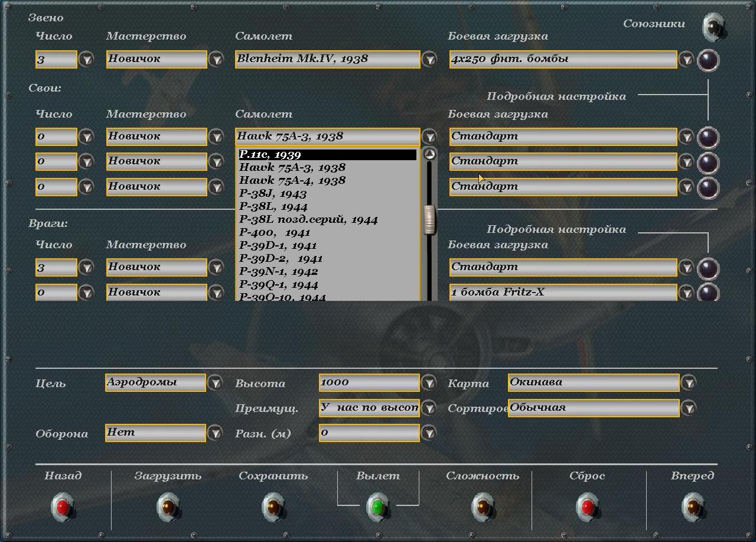Viewport: 756px width, 542px height.
Task: Open detailed setup lamp for Hawk 75A-3 row
Action: click(x=708, y=138)
